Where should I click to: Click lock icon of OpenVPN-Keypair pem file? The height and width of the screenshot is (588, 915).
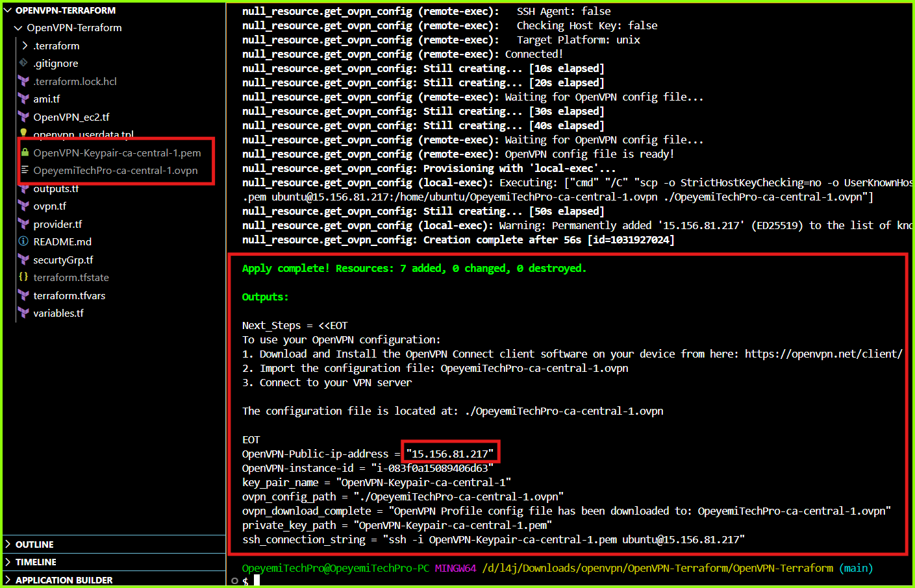25,153
